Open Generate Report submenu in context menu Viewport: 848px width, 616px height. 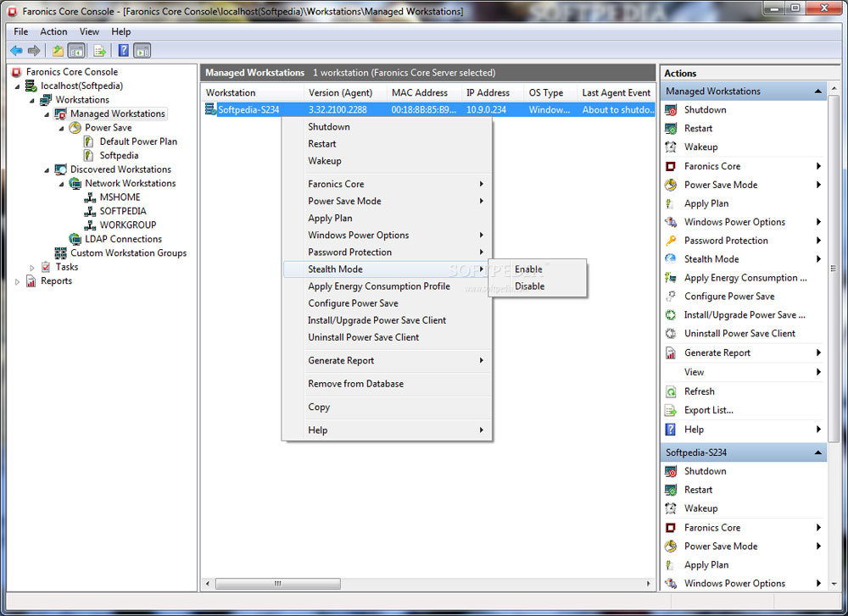click(388, 360)
